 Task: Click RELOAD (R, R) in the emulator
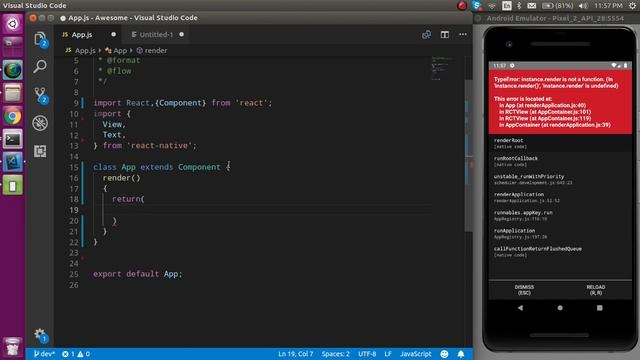tap(596, 290)
